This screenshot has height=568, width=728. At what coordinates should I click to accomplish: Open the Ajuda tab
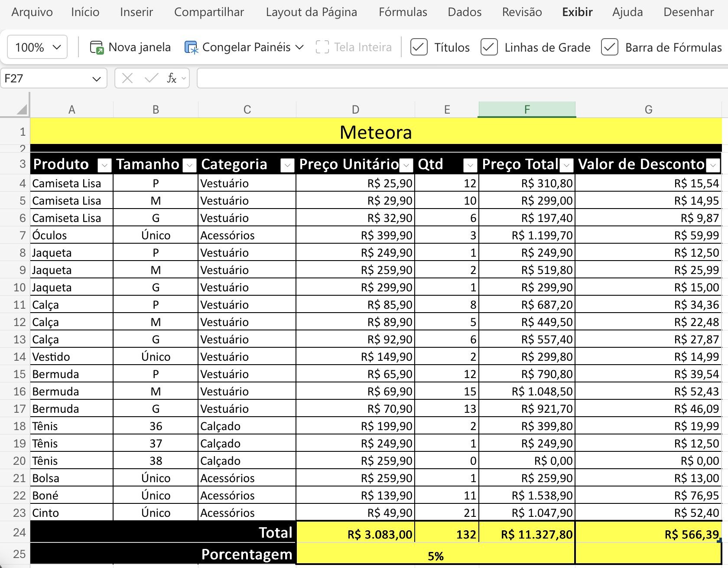click(x=628, y=12)
